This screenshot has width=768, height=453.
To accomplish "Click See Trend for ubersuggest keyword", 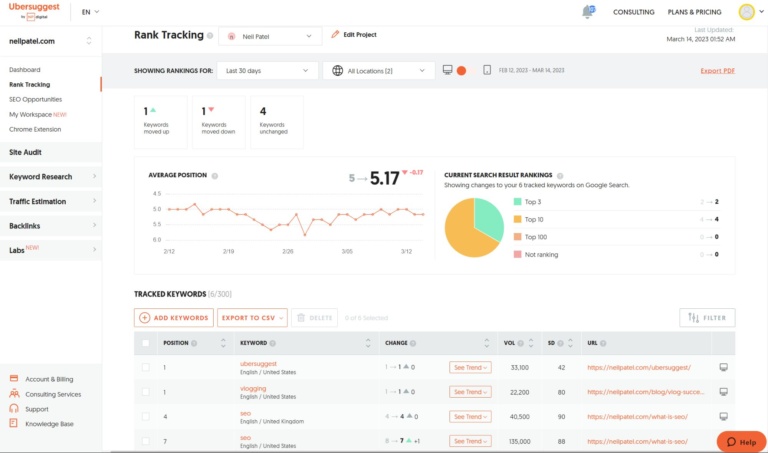I will [470, 367].
